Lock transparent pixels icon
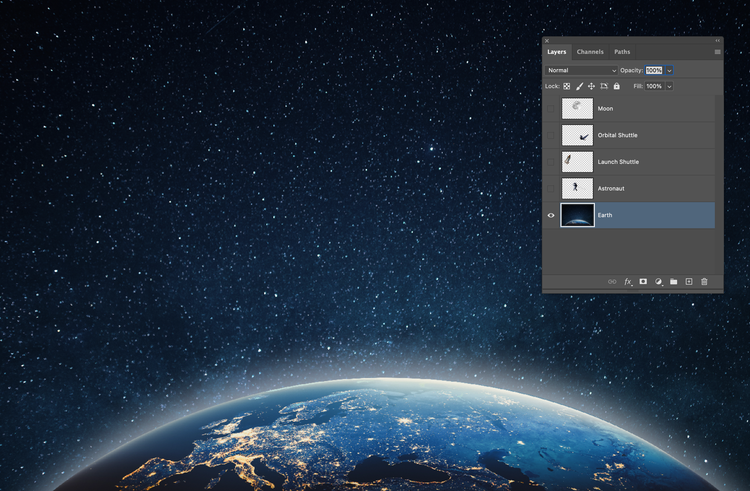The width and height of the screenshot is (750, 491). tap(566, 86)
